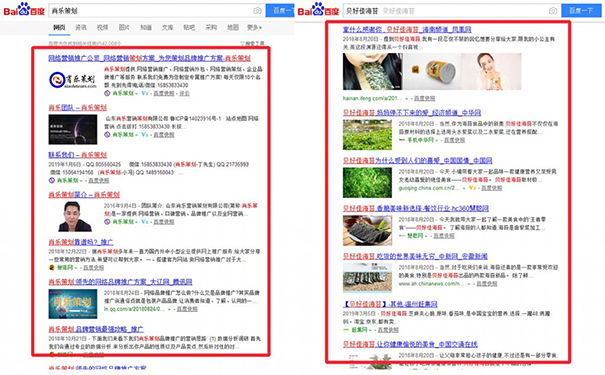Expand the arrow after ln.qq.com URL
The height and width of the screenshot is (375, 605).
(169, 309)
